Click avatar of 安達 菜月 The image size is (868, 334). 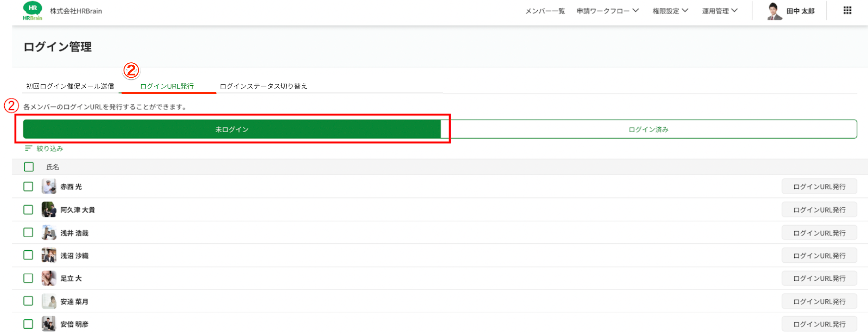[x=49, y=301]
